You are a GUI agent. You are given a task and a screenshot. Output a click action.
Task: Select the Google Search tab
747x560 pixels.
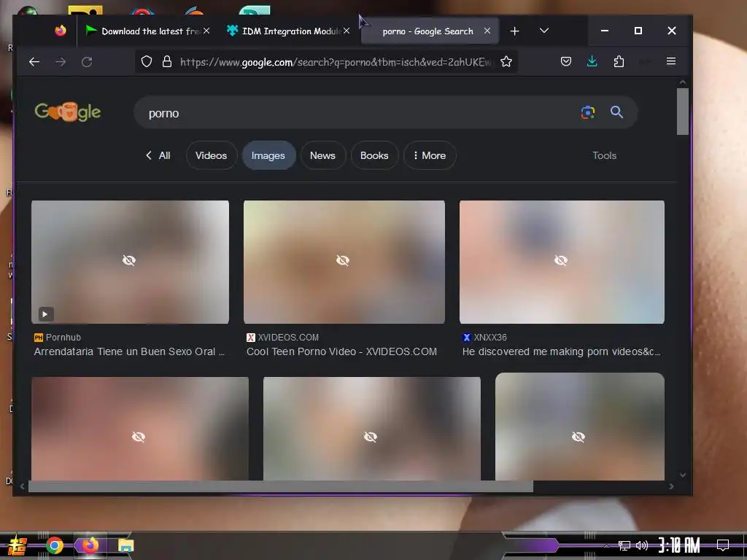430,31
